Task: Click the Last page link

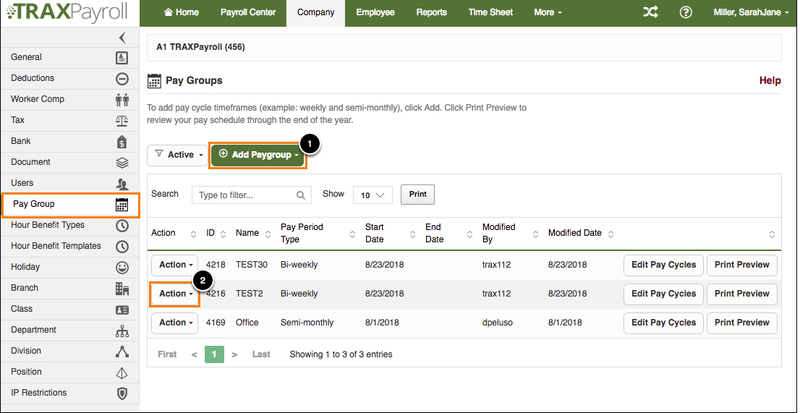Action: (261, 354)
